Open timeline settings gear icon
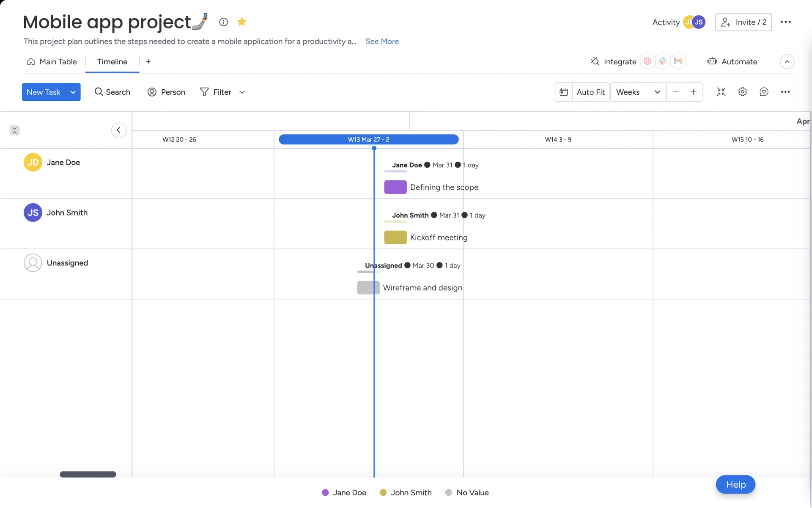Viewport: 812px width, 508px height. pos(743,92)
